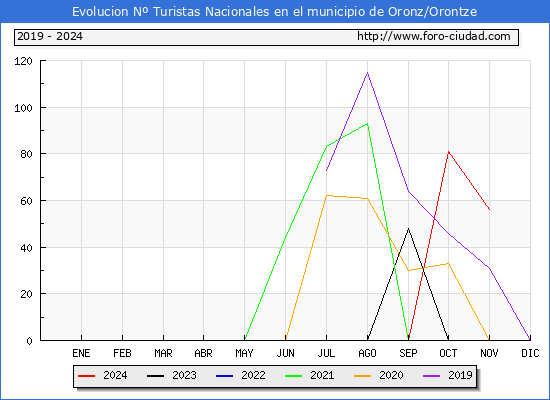Click the purple 2019 peak at AGO
Image resolution: width=550 pixels, height=400 pixels.
pos(367,73)
